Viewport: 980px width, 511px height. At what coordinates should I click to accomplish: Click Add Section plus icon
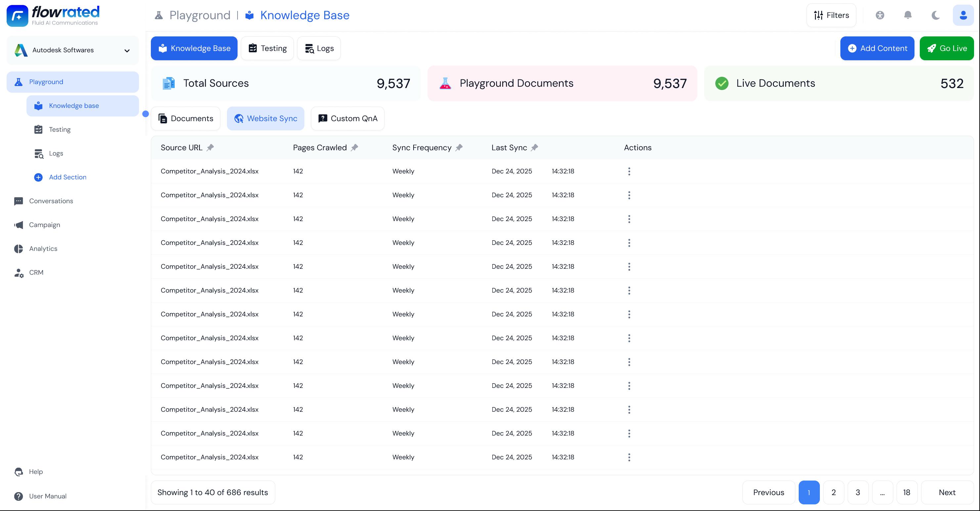tap(38, 177)
